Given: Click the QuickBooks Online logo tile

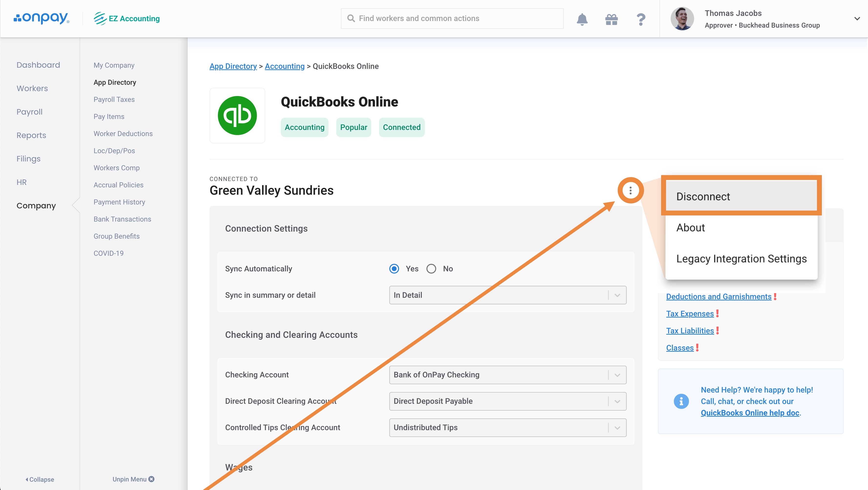Looking at the screenshot, I should pyautogui.click(x=237, y=116).
